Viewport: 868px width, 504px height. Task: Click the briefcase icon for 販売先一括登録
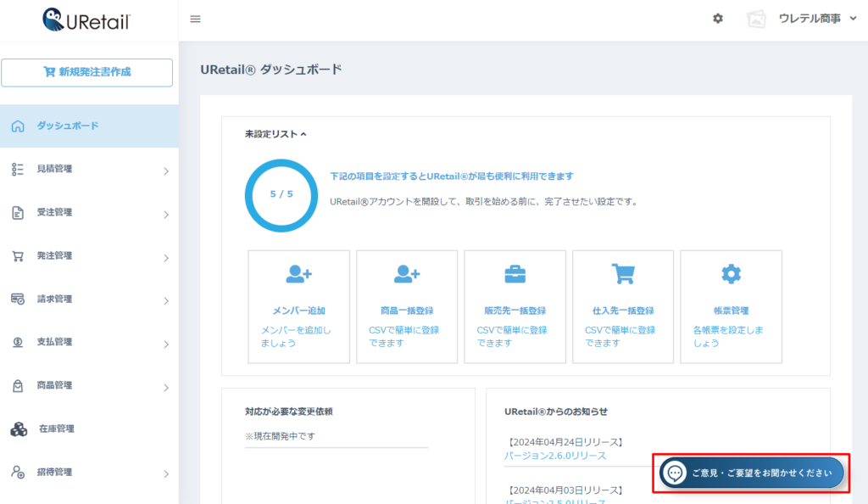pyautogui.click(x=515, y=273)
